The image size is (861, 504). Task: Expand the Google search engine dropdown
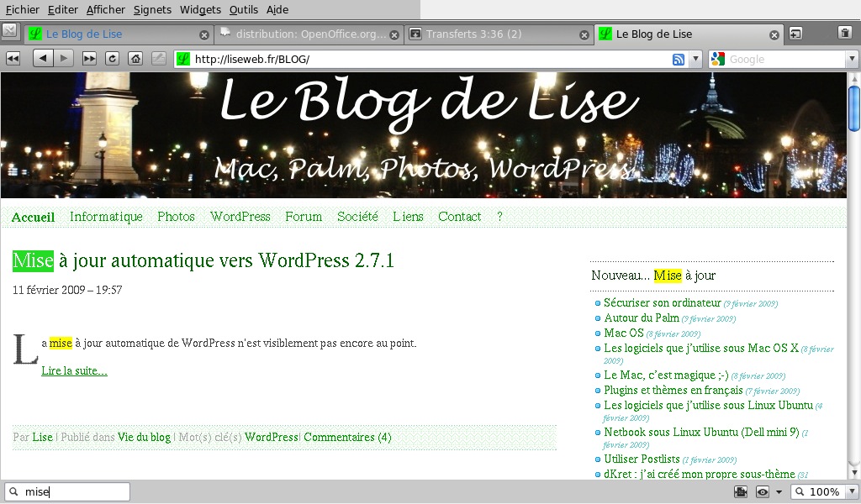coord(851,59)
